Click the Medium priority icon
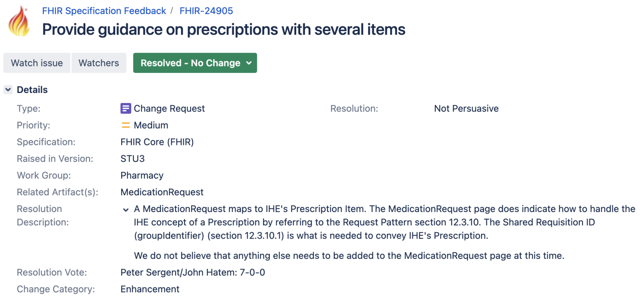Screen dimensions: 644x299 (x=126, y=125)
